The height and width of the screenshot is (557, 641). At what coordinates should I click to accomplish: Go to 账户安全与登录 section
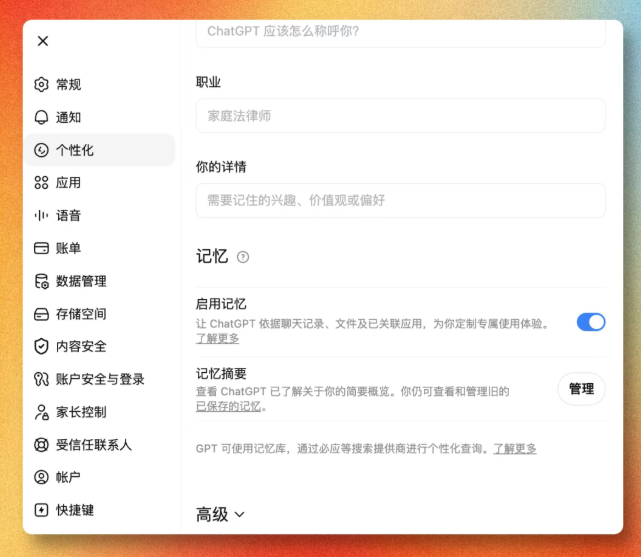click(99, 379)
